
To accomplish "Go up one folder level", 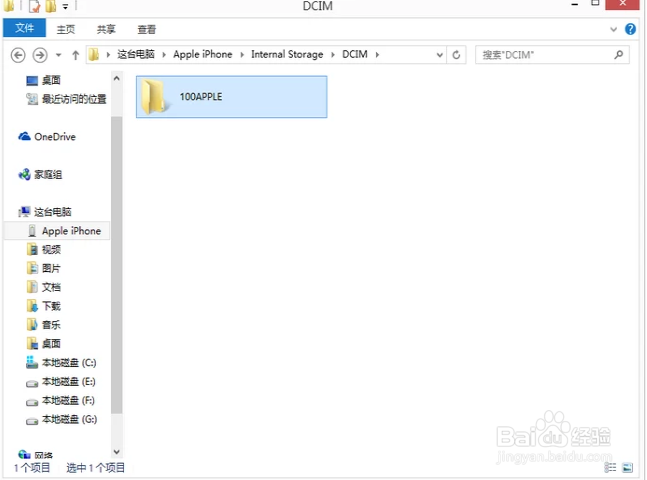I will coord(76,55).
